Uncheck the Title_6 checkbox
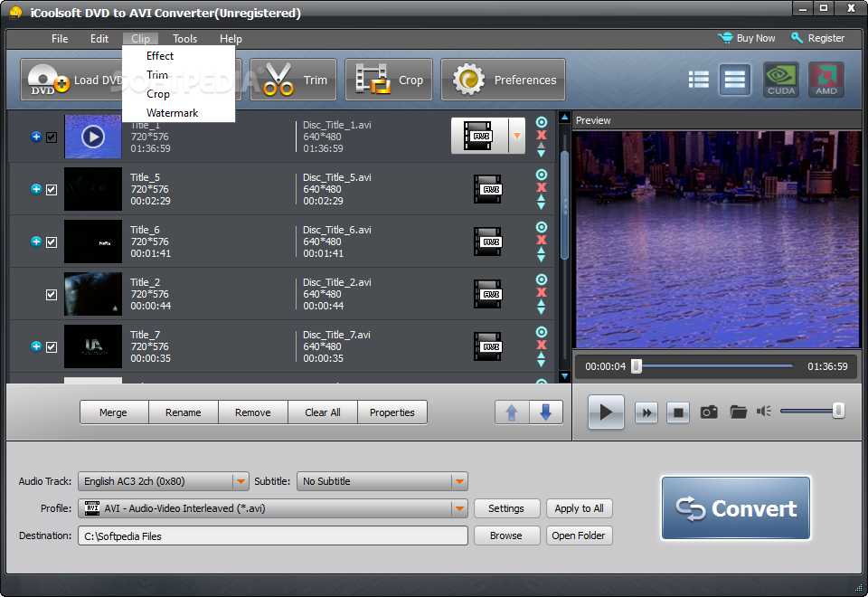This screenshot has height=597, width=868. tap(52, 242)
